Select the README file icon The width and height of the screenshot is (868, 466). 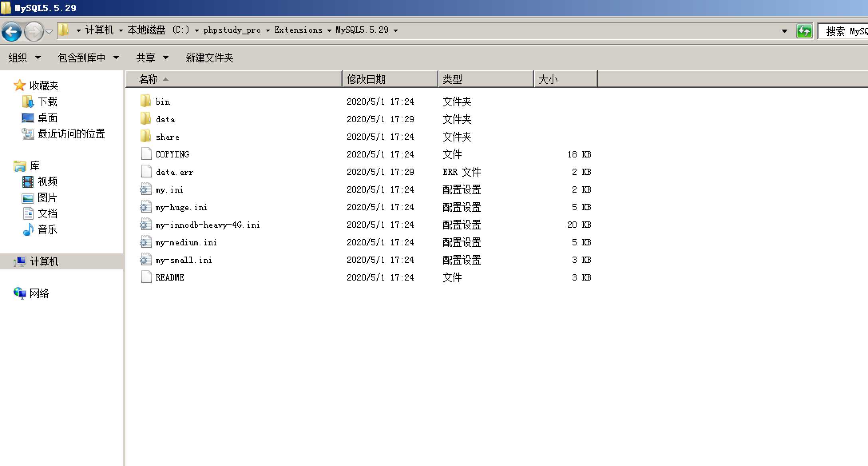point(146,277)
